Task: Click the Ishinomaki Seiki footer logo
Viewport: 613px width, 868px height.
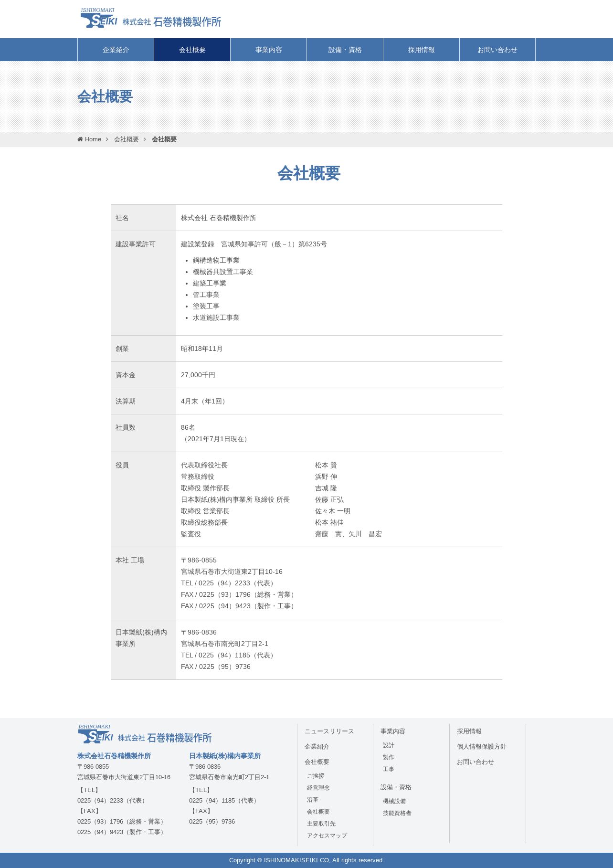Action: point(145,734)
